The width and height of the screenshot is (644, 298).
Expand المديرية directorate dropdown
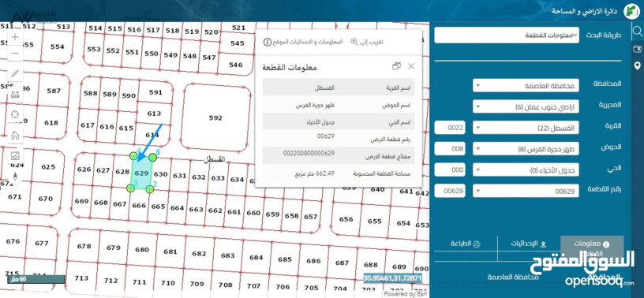click(526, 106)
